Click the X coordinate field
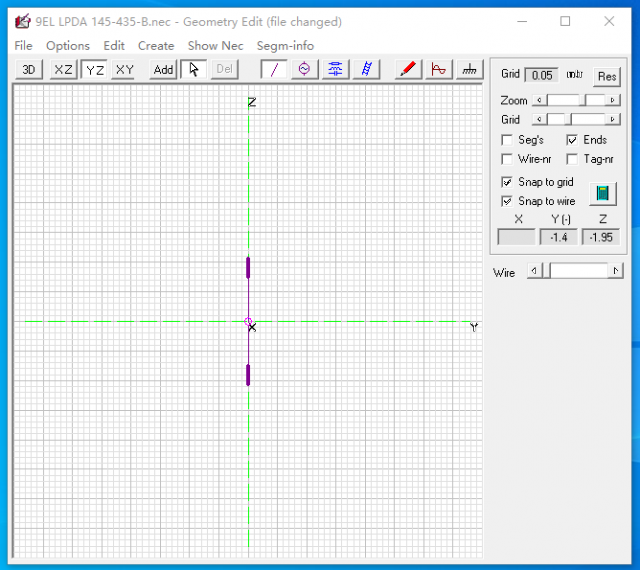The height and width of the screenshot is (570, 640). [x=516, y=237]
